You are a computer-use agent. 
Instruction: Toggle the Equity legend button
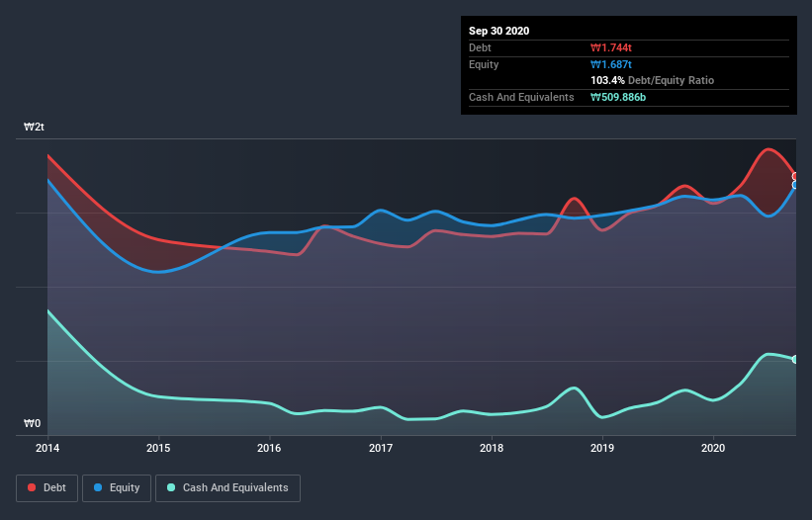tap(117, 488)
